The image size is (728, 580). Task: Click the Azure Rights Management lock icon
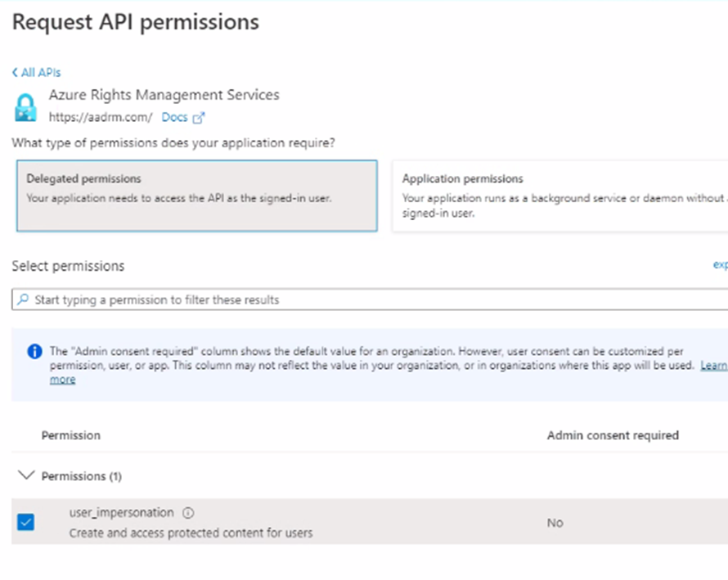pos(25,108)
